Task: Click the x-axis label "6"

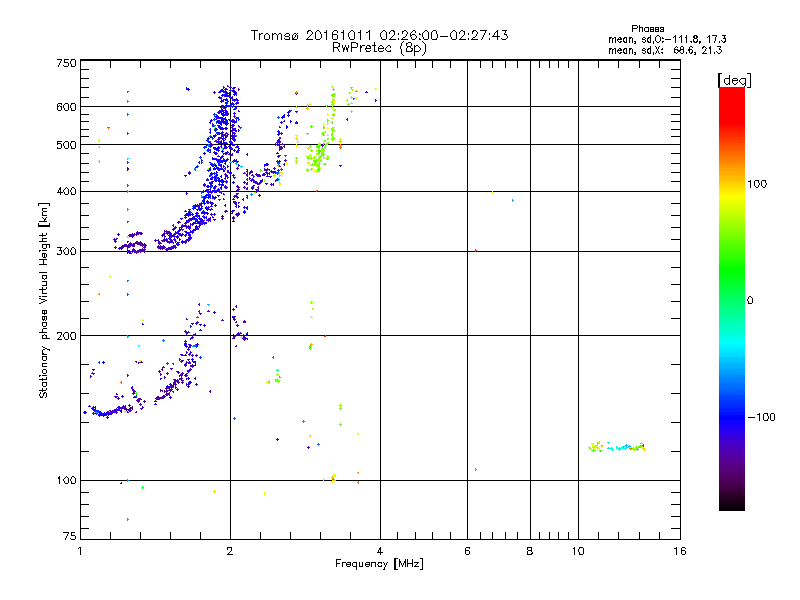Action: click(467, 551)
